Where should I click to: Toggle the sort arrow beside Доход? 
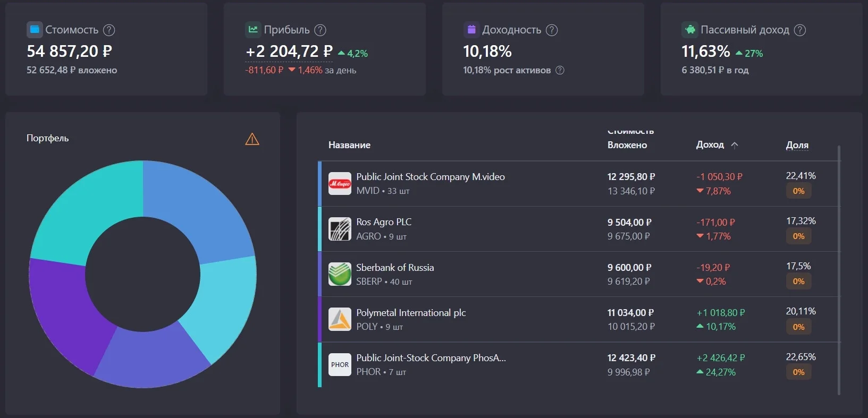(x=735, y=145)
